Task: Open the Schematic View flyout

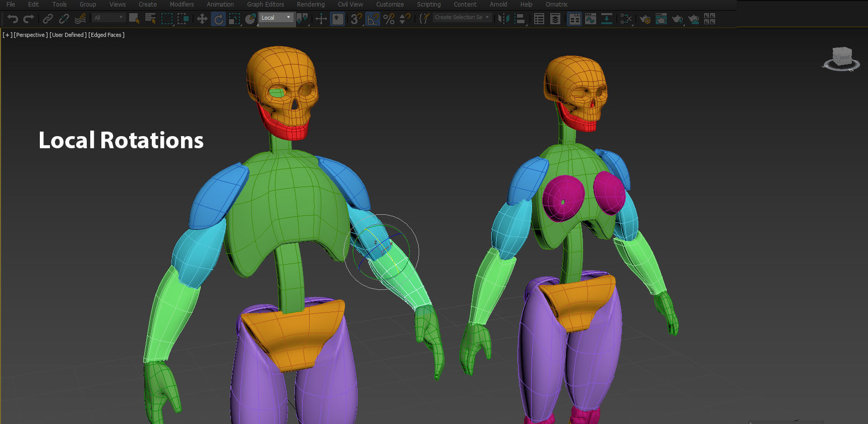Action: (626, 19)
